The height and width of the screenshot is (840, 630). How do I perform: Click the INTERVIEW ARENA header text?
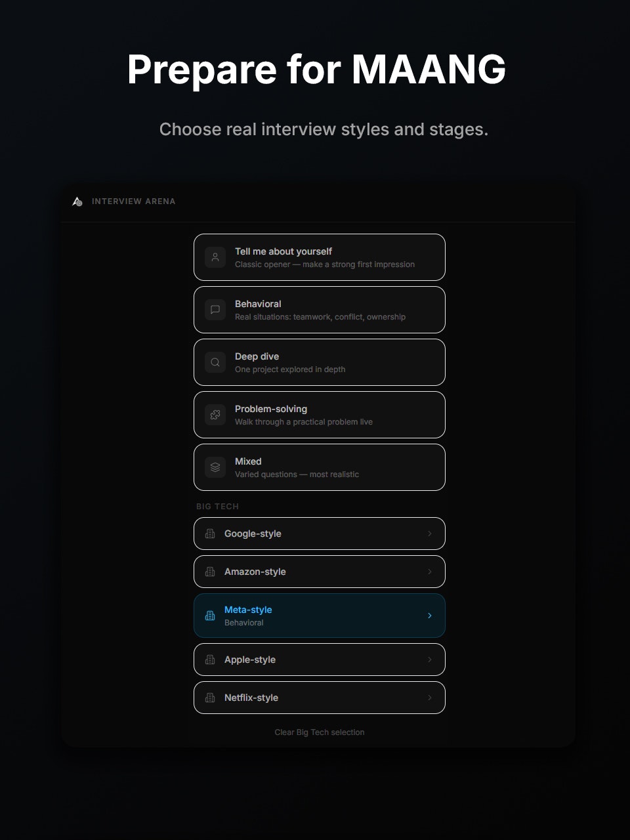(x=134, y=201)
